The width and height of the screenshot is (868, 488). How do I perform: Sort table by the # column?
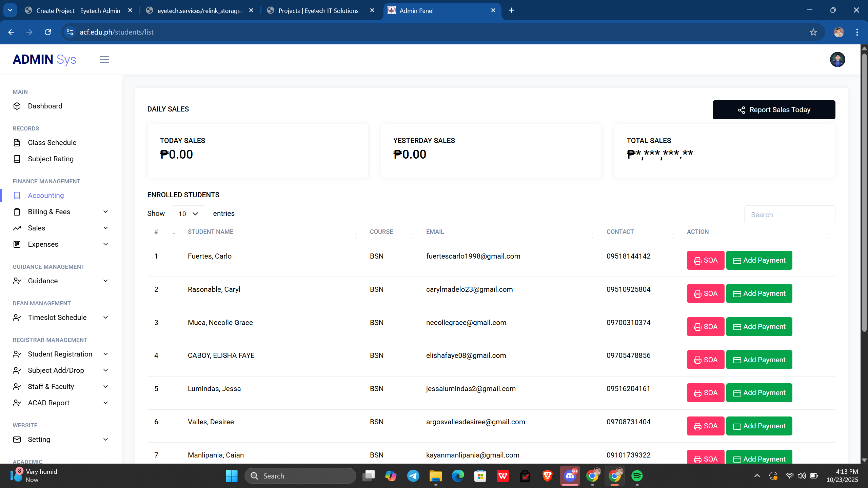point(156,232)
